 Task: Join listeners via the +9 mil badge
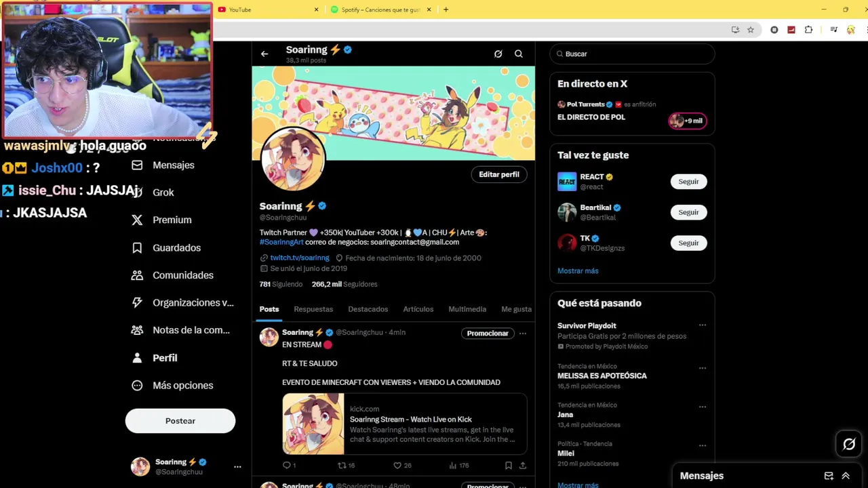pyautogui.click(x=688, y=121)
